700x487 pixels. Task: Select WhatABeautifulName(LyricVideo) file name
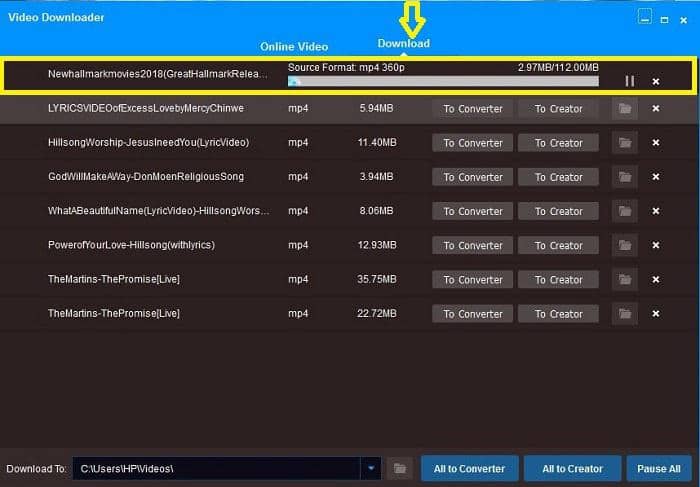[x=158, y=211]
